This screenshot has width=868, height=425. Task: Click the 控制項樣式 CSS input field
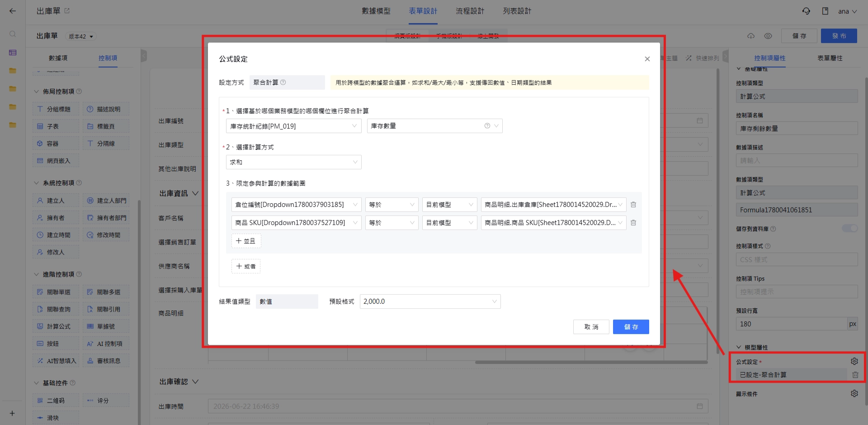point(797,260)
